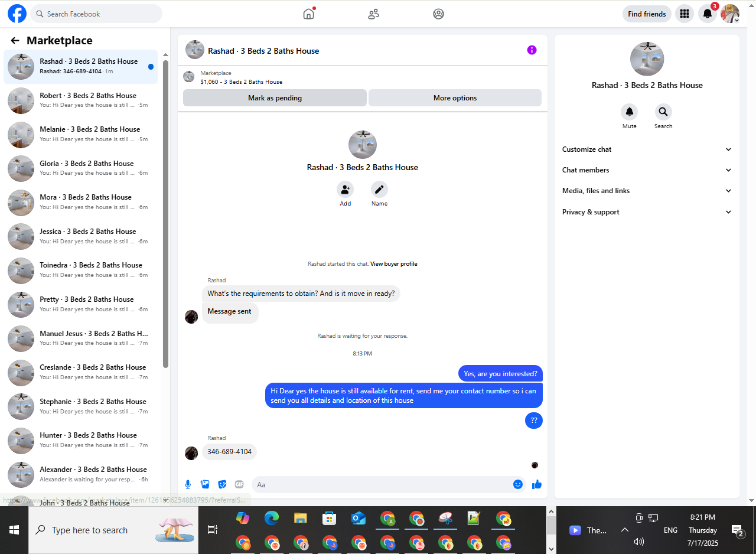Open Task View on the taskbar

213,530
